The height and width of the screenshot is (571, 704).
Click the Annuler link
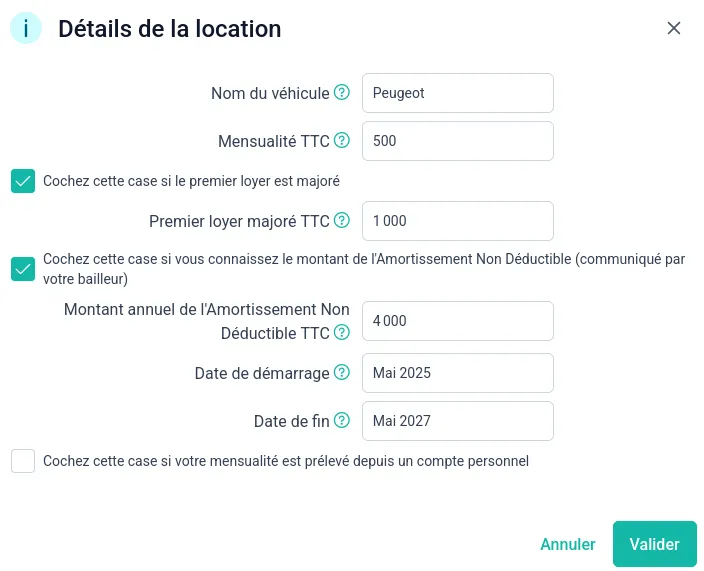567,544
